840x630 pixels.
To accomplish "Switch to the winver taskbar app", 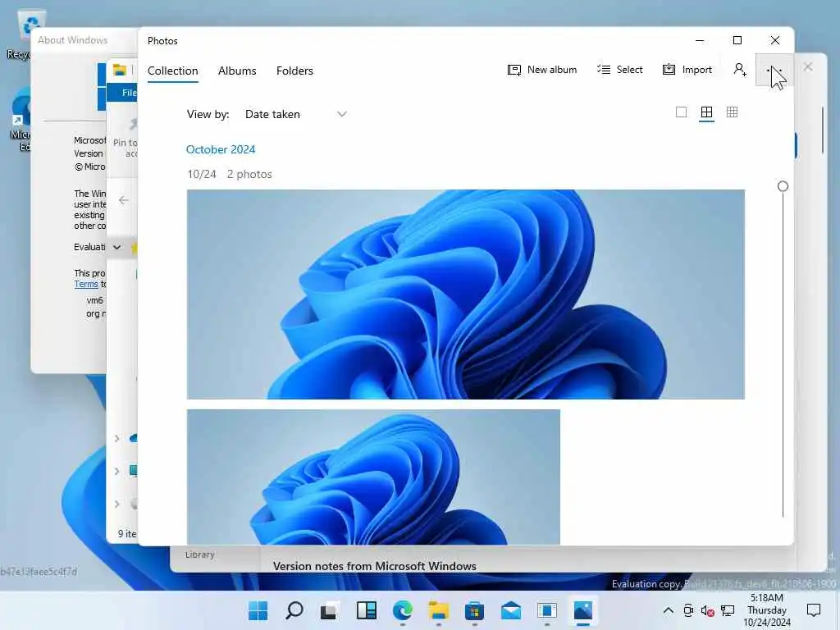I will pos(547,610).
